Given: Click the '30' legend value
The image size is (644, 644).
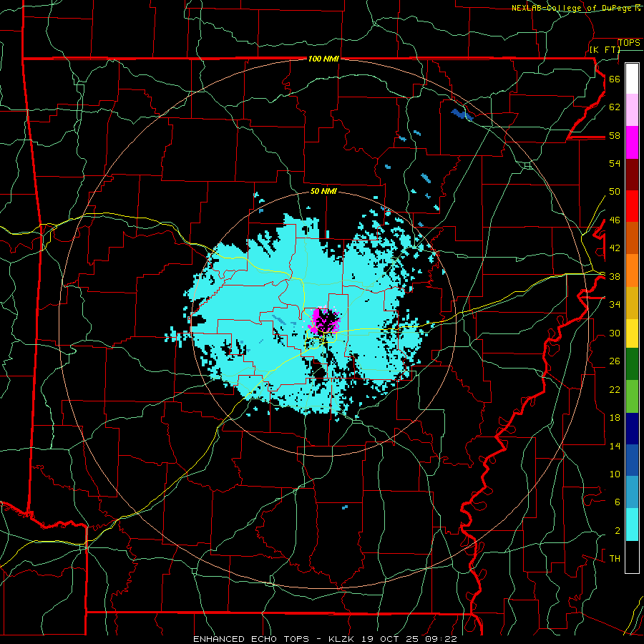Looking at the screenshot, I should 615,333.
